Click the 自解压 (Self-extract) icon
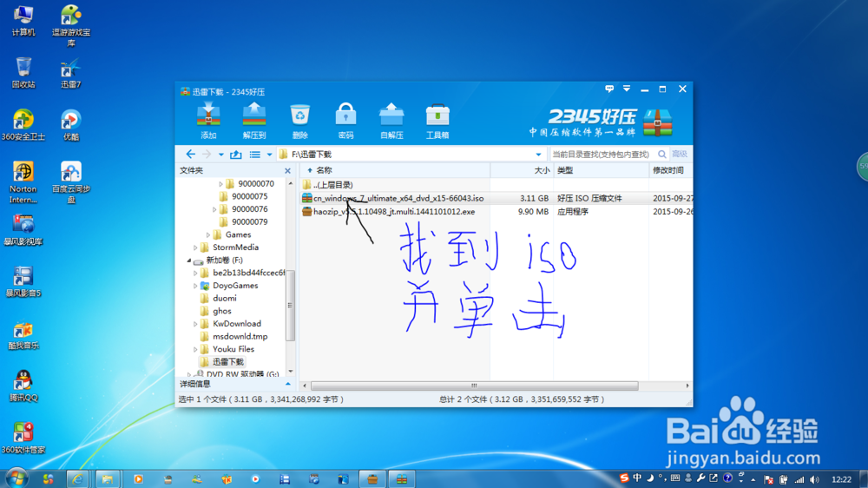The height and width of the screenshot is (488, 868). tap(391, 120)
